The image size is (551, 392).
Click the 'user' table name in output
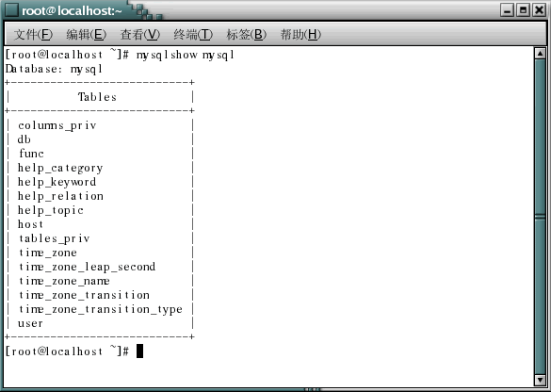30,323
